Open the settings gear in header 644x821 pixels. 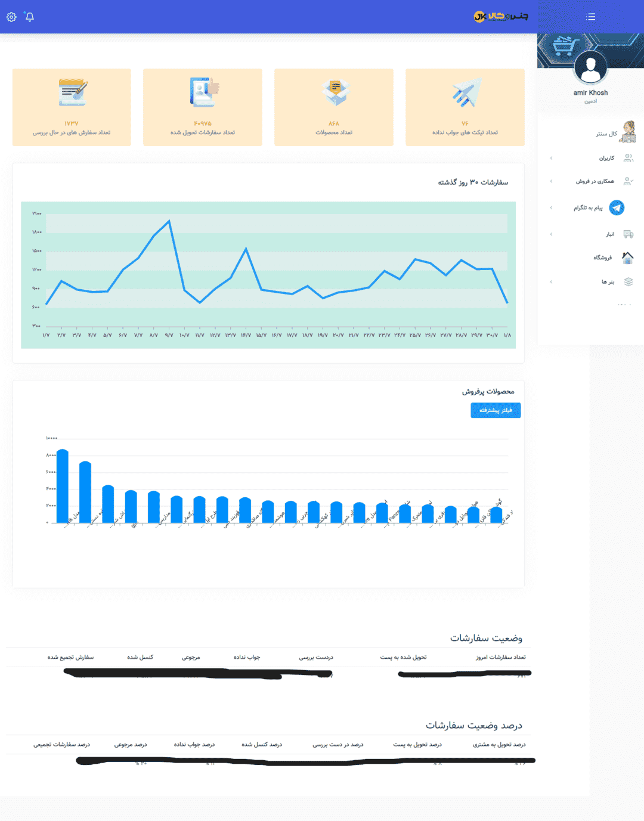11,17
